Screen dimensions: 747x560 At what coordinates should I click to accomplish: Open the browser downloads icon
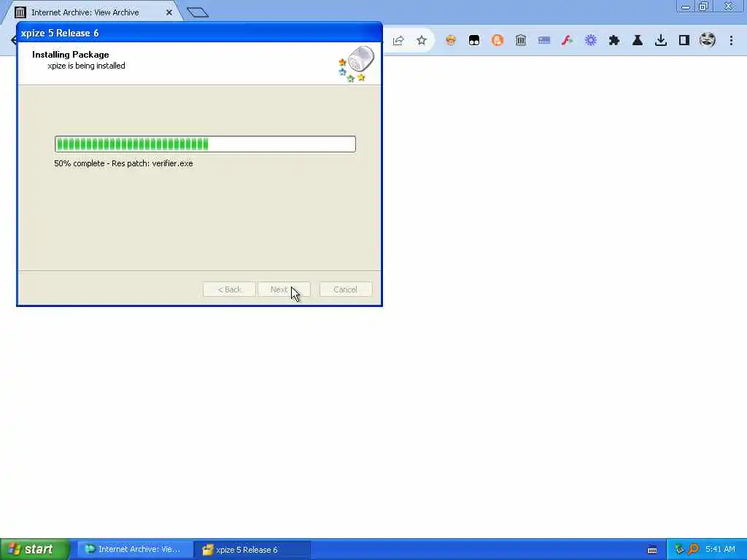point(661,41)
